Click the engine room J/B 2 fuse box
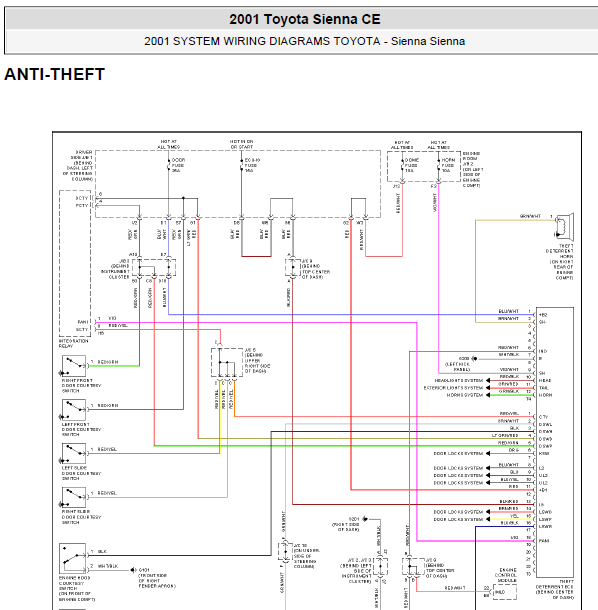The image size is (598, 610). [424, 167]
